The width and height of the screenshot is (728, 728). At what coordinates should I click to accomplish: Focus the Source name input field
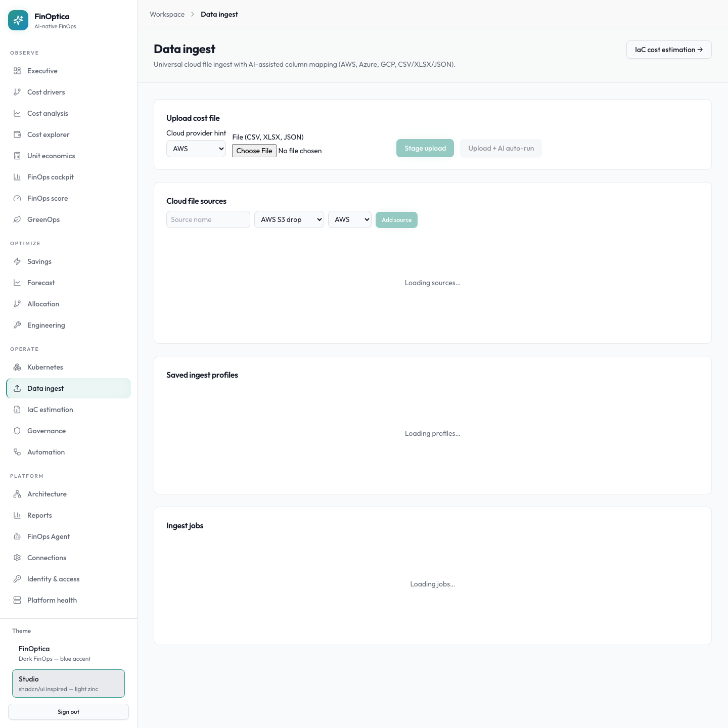coord(208,219)
